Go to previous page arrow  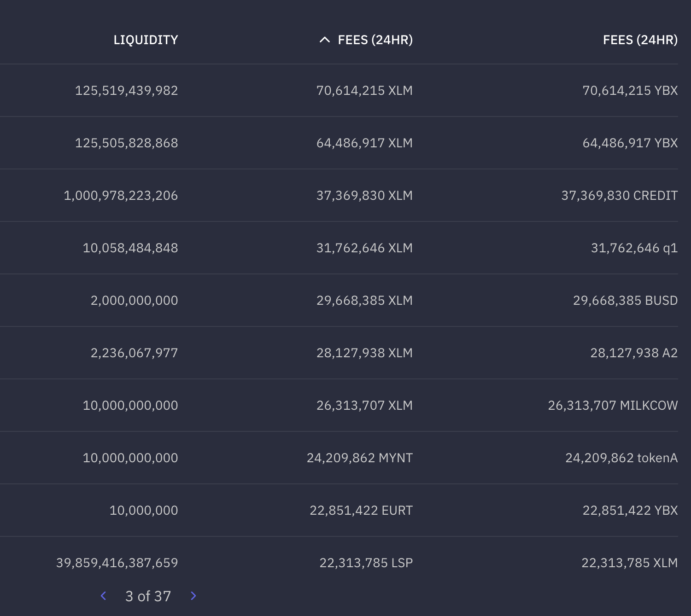[x=104, y=596]
